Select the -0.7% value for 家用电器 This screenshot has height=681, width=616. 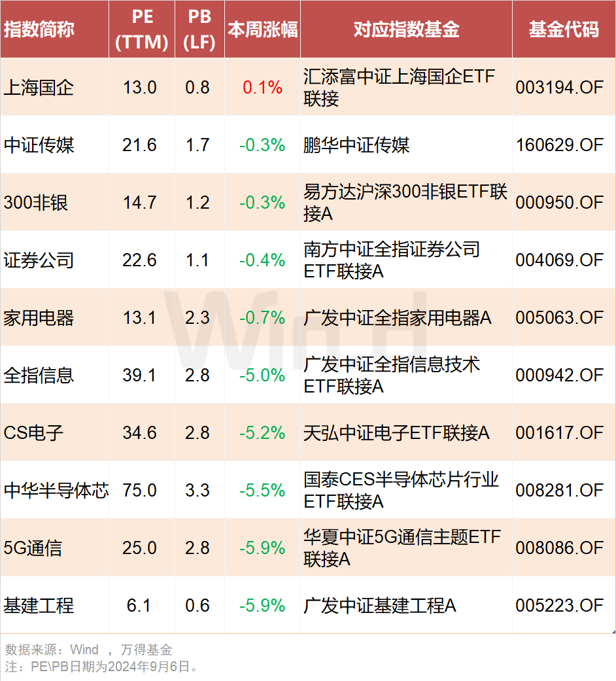click(262, 318)
